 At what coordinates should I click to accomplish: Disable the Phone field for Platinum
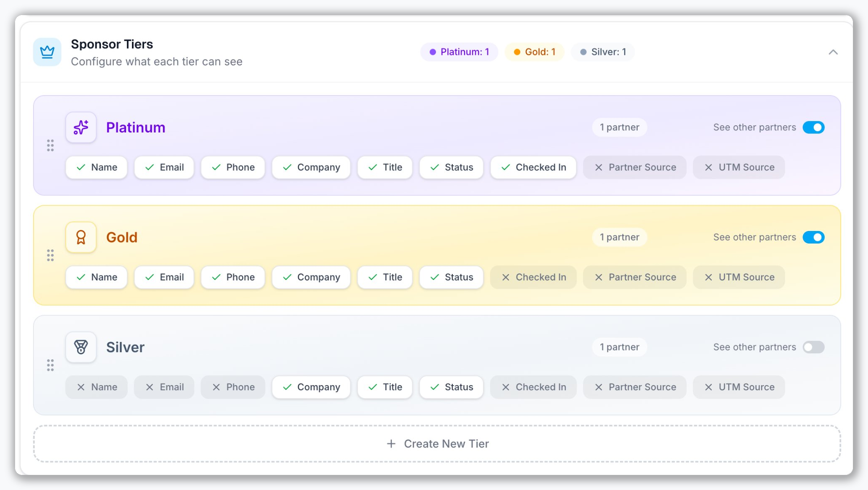click(x=232, y=167)
